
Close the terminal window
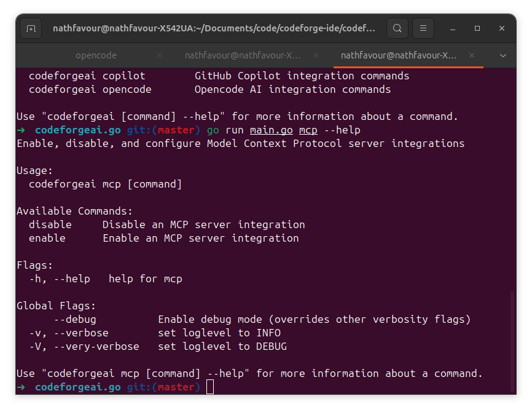click(502, 28)
